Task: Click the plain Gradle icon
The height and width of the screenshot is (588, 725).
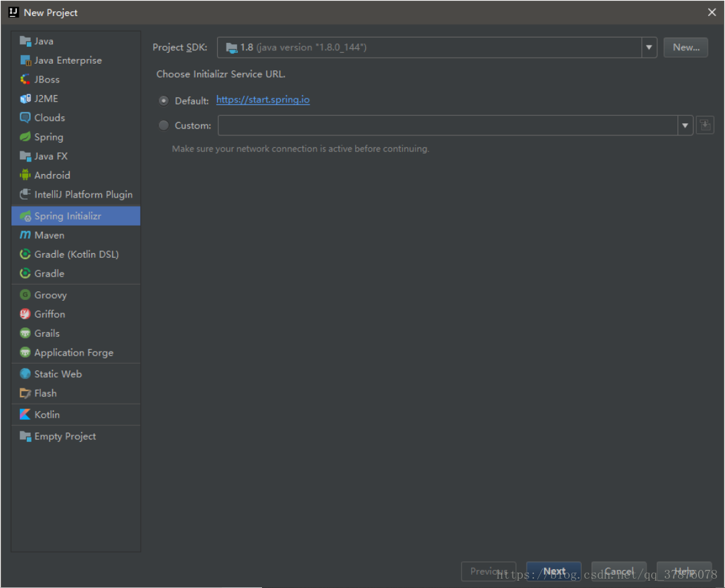Action: pos(25,273)
